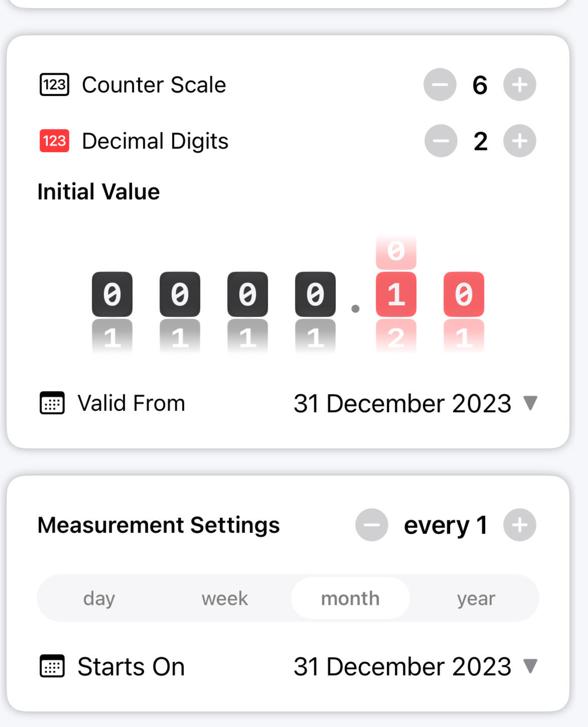
Task: Open the Valid From date 31 December 2023
Action: [402, 404]
